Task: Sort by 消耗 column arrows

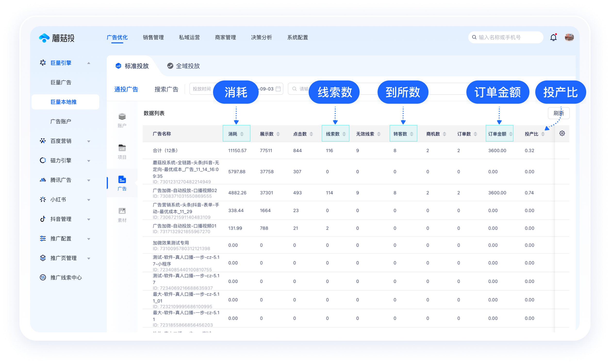Action: point(242,134)
